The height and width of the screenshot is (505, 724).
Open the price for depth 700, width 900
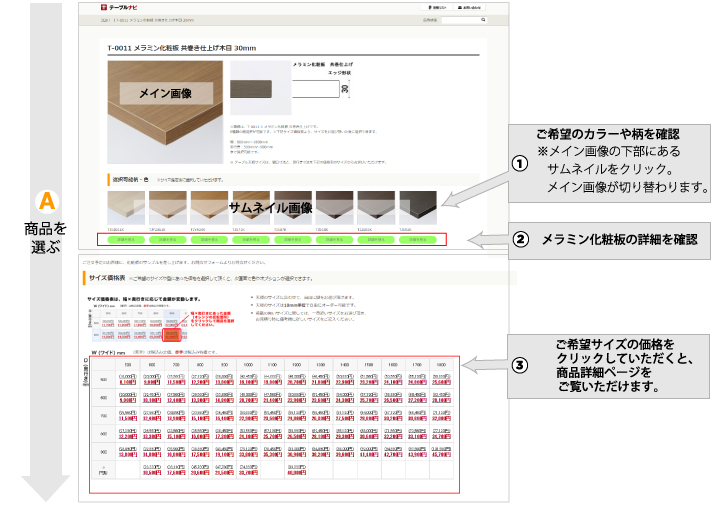(224, 416)
